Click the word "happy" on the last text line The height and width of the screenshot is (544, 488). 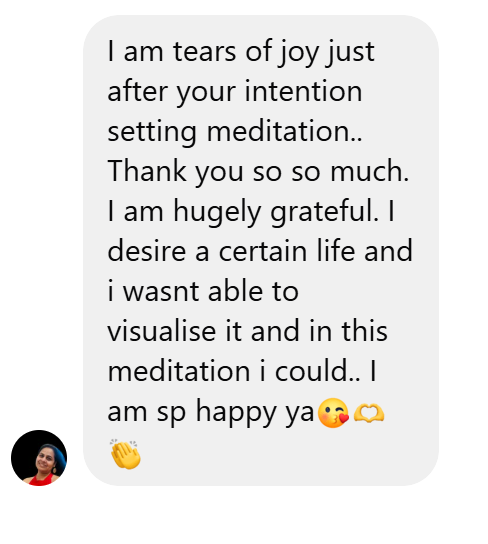click(x=236, y=413)
